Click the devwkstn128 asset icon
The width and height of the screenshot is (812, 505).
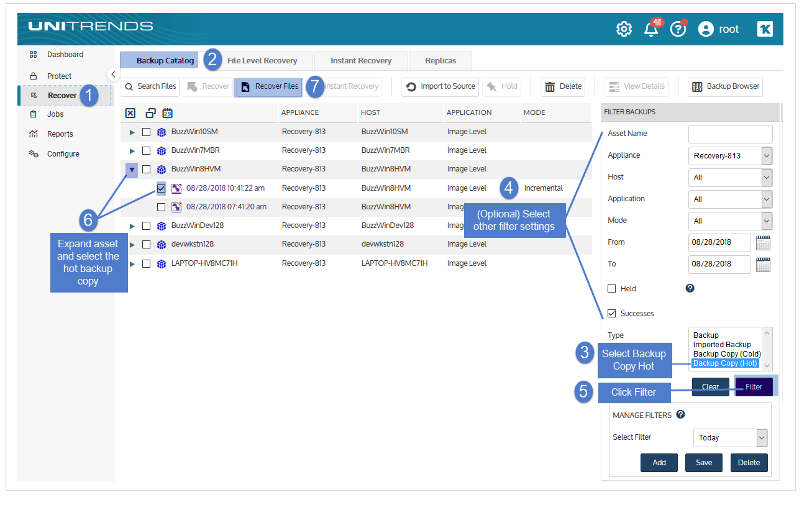[162, 244]
